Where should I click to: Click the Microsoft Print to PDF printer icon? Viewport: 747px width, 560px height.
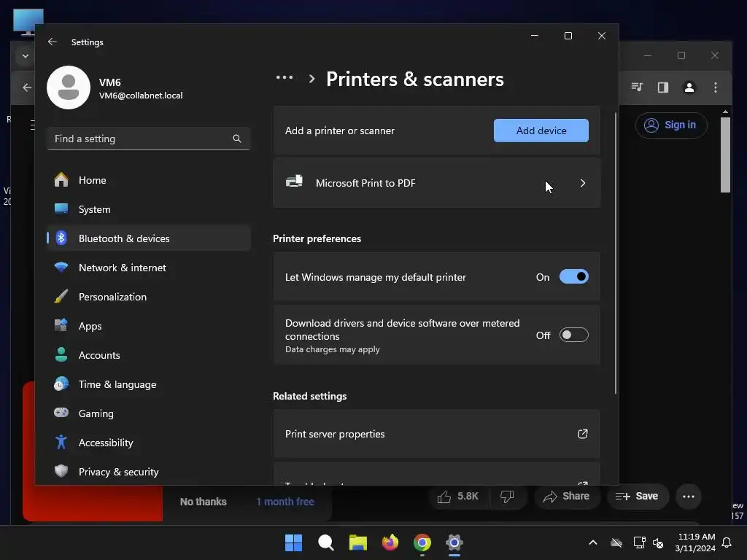pyautogui.click(x=294, y=182)
